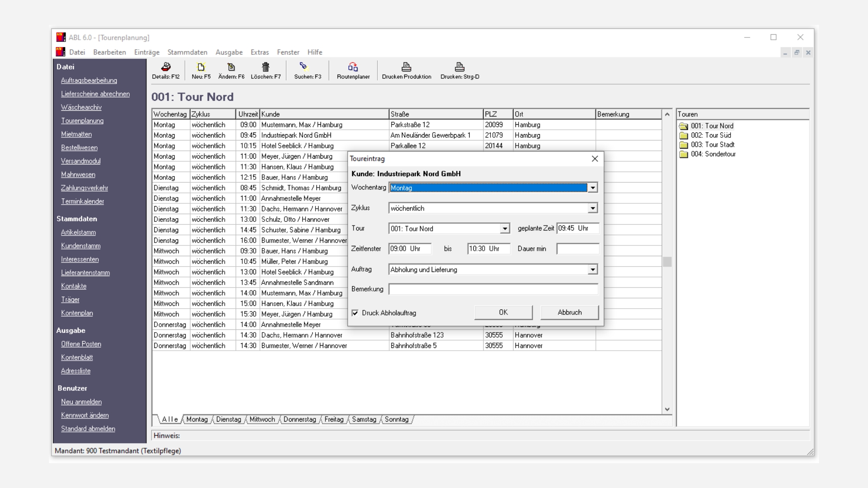Close the Toureintrag dialog with X
Image resolution: width=868 pixels, height=488 pixels.
pyautogui.click(x=595, y=159)
